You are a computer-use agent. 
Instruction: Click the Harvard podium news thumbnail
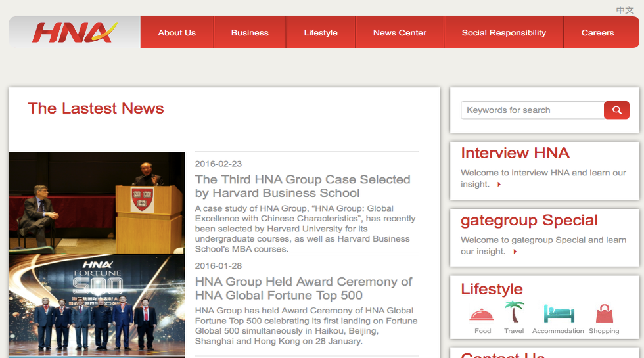coord(97,202)
